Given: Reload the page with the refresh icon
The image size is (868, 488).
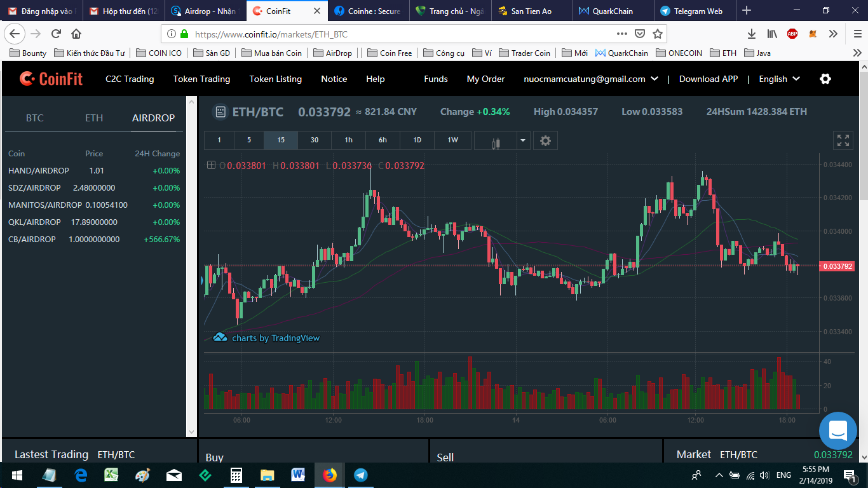Looking at the screenshot, I should coord(57,34).
